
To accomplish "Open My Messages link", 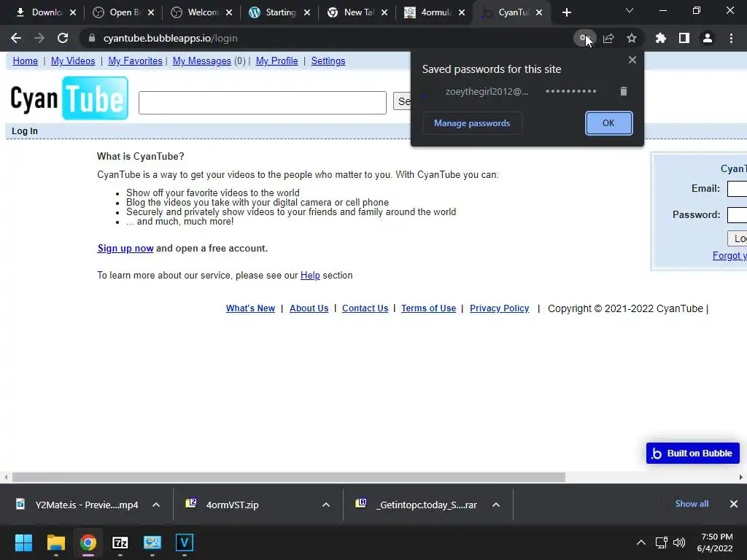I will point(202,61).
